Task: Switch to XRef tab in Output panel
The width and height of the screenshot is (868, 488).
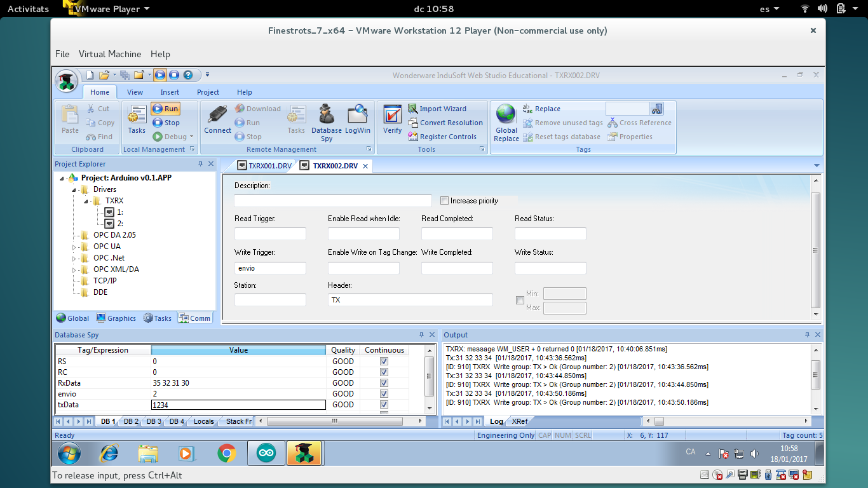Action: 519,421
